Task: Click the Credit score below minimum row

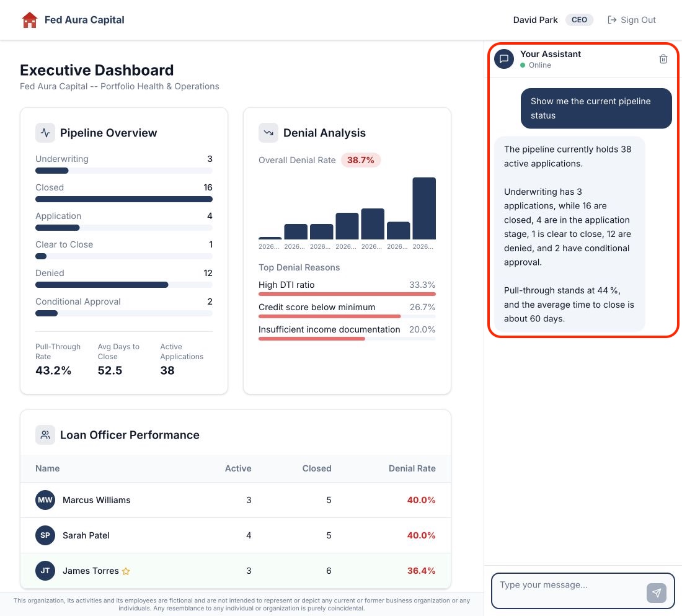Action: 347,311
